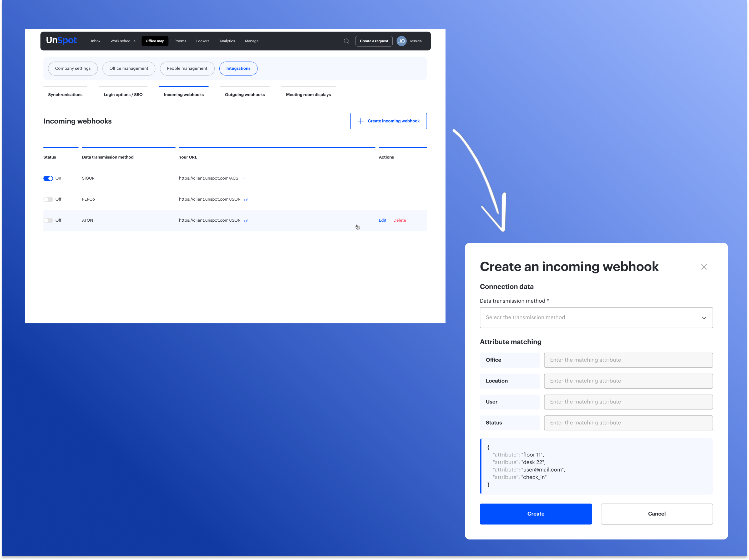Viewport: 749px width, 560px height.
Task: Click Cancel in the webhook dialog
Action: [657, 514]
